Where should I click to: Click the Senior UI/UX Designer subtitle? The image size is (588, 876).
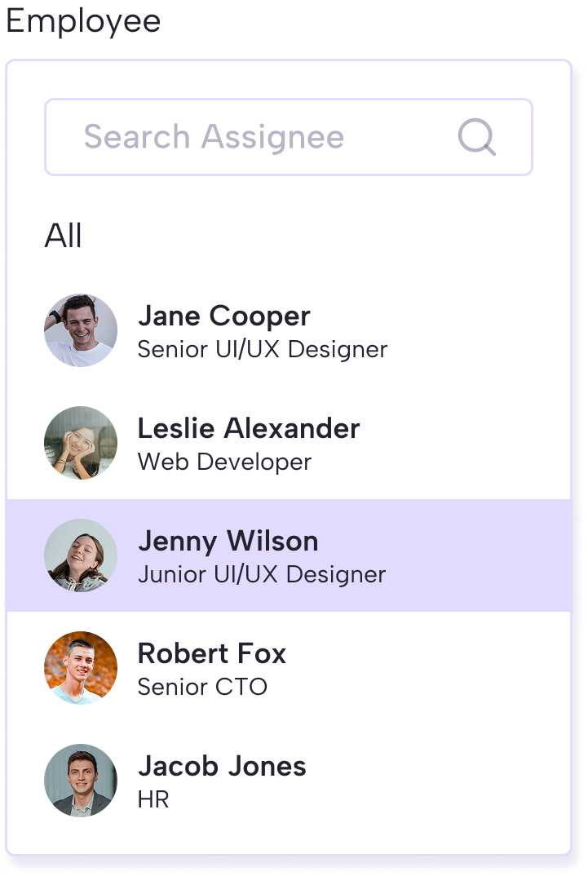tap(262, 350)
